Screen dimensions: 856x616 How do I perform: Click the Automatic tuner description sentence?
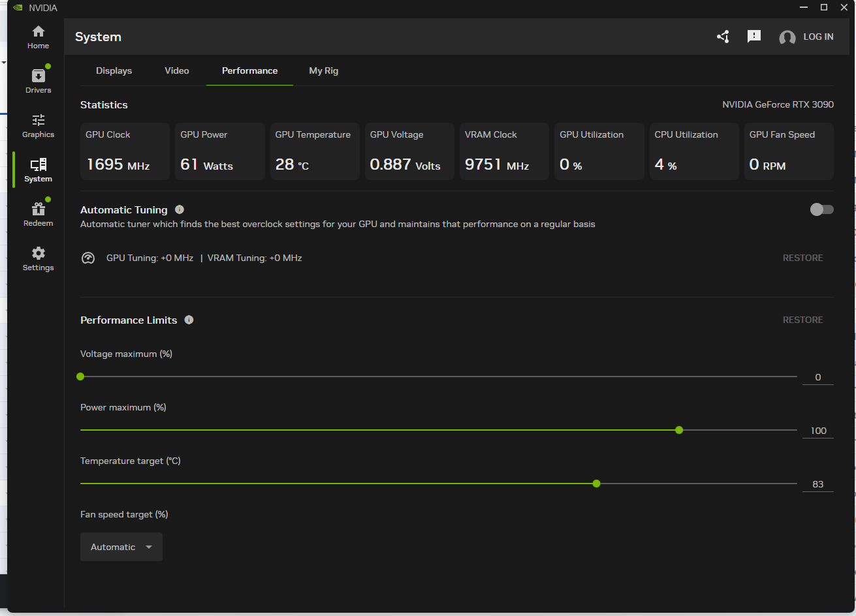[338, 224]
